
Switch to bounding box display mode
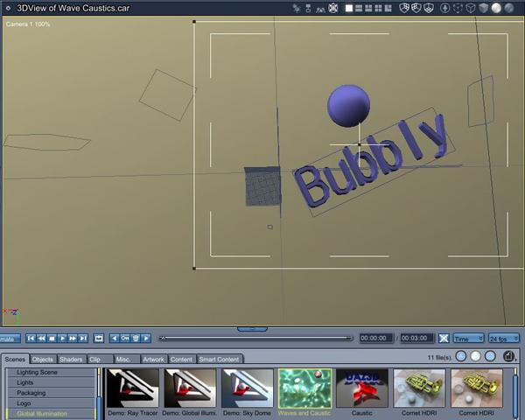click(x=458, y=9)
